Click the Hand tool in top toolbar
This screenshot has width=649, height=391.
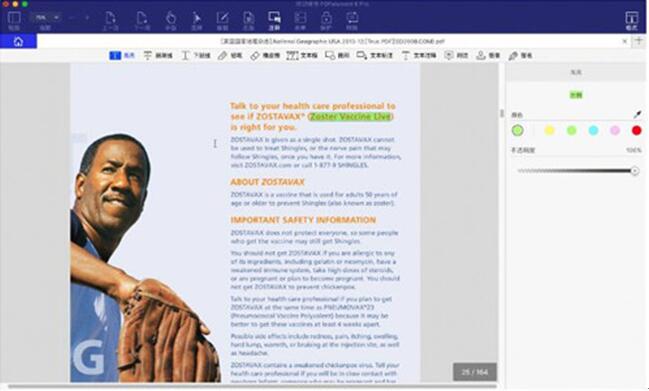coord(171,21)
